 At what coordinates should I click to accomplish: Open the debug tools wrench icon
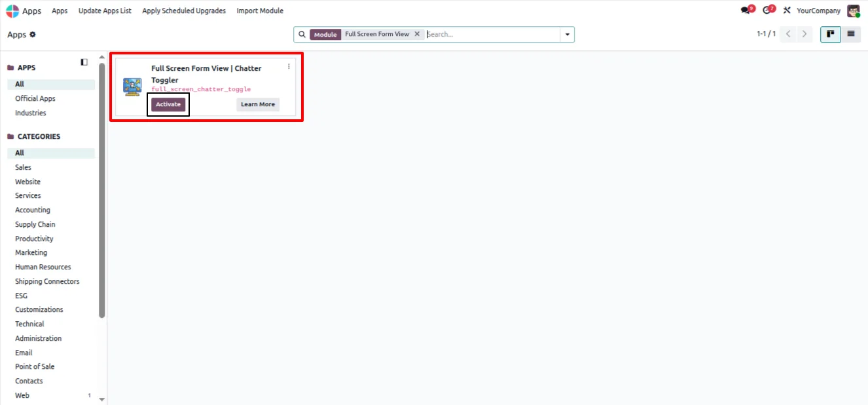787,10
